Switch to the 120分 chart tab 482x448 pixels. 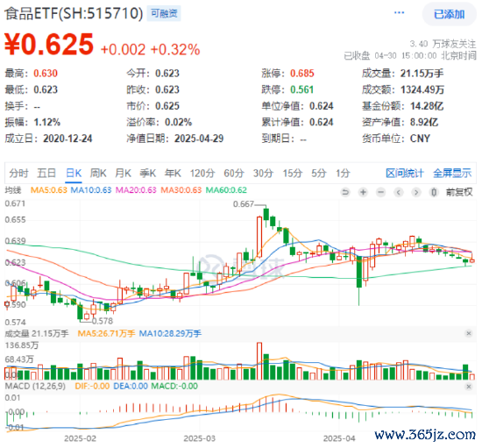point(202,174)
